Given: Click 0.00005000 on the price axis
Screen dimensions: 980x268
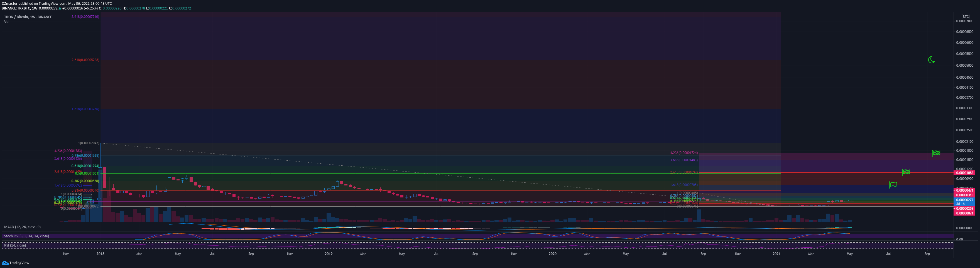Looking at the screenshot, I should [x=964, y=66].
